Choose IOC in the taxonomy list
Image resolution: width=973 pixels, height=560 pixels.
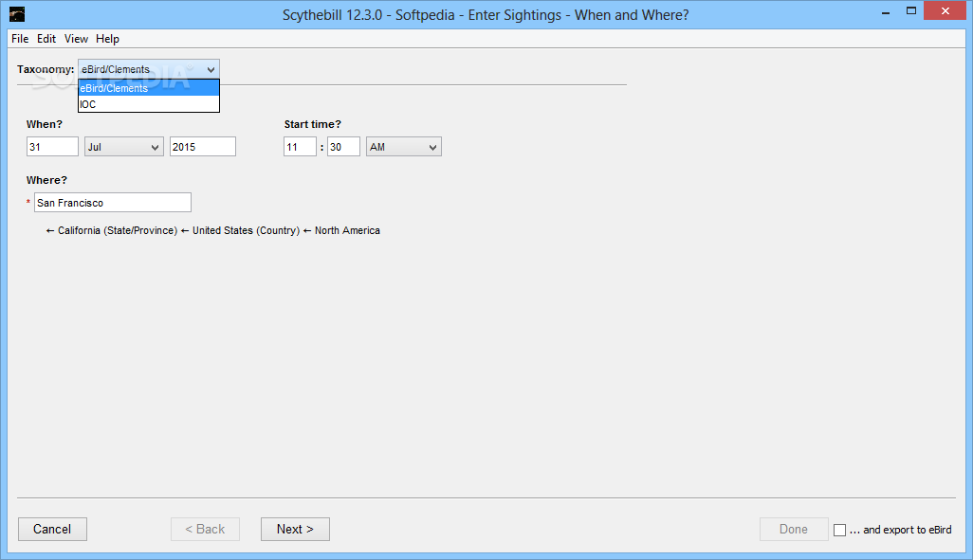(149, 104)
